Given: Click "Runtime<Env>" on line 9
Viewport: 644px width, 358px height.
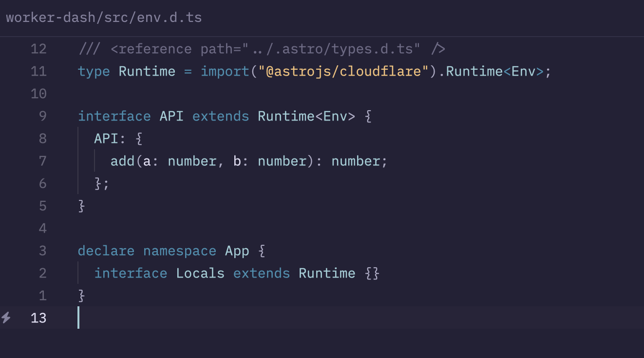Looking at the screenshot, I should 309,116.
